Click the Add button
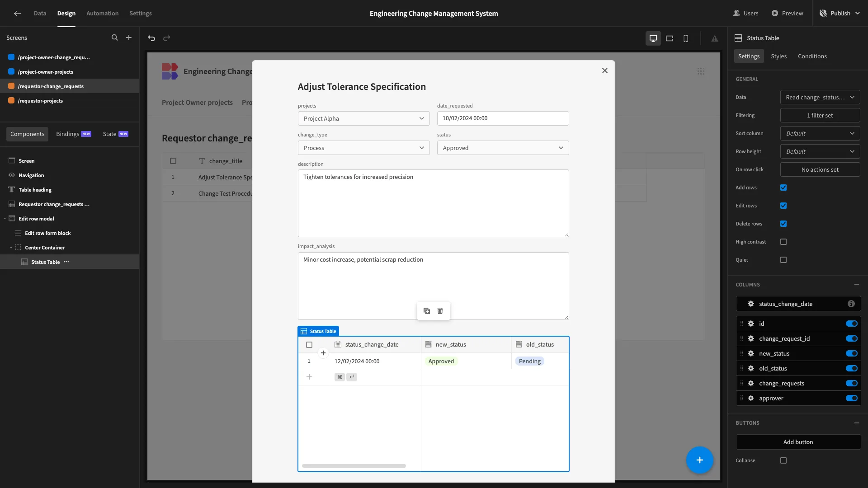The image size is (868, 488). point(798,442)
